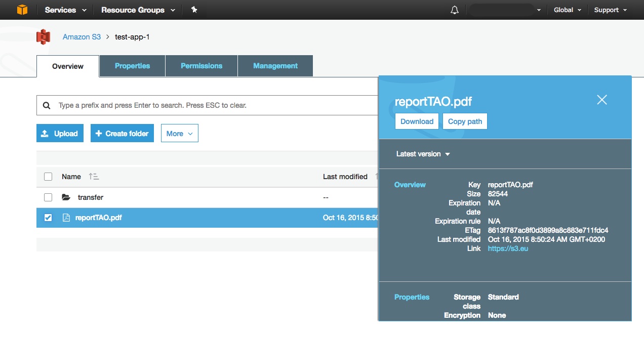Click the PDF file icon for reportTAO.pdf
The image size is (644, 337).
click(x=66, y=218)
